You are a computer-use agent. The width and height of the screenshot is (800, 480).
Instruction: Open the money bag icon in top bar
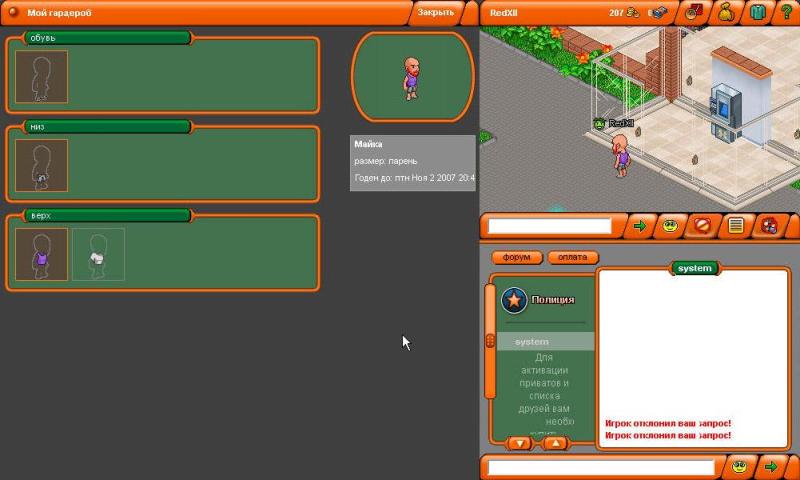tap(726, 12)
